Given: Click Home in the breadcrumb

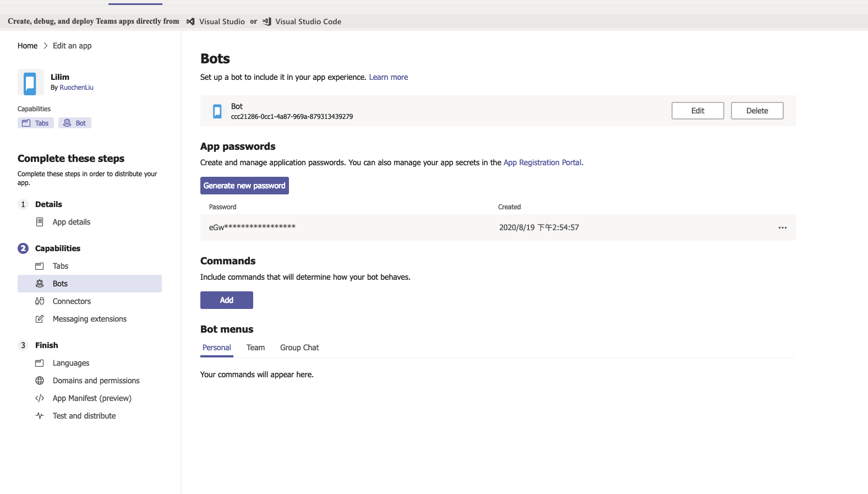Looking at the screenshot, I should pos(28,46).
